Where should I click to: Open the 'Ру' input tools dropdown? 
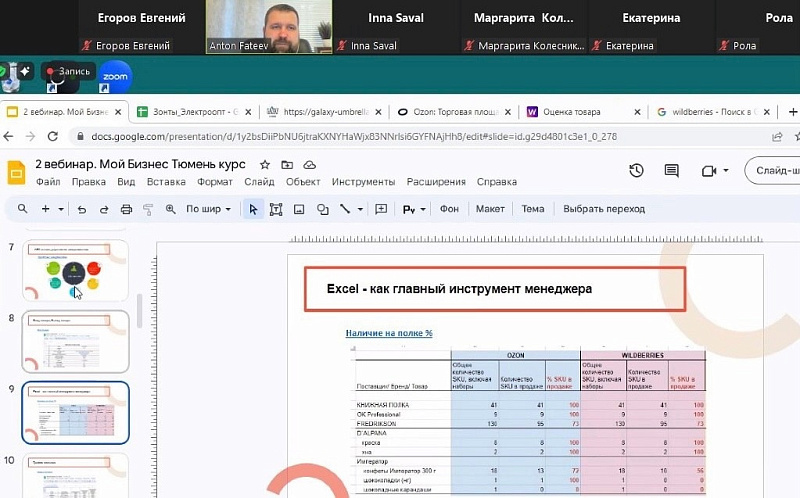(x=414, y=209)
